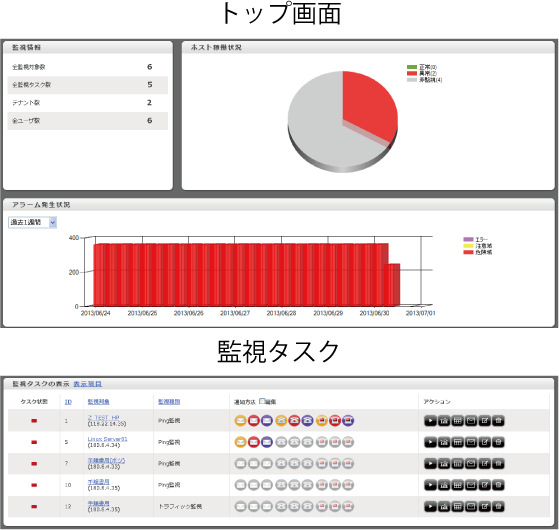Sort the task table by ID column link
This screenshot has height=530, width=559.
pyautogui.click(x=68, y=402)
